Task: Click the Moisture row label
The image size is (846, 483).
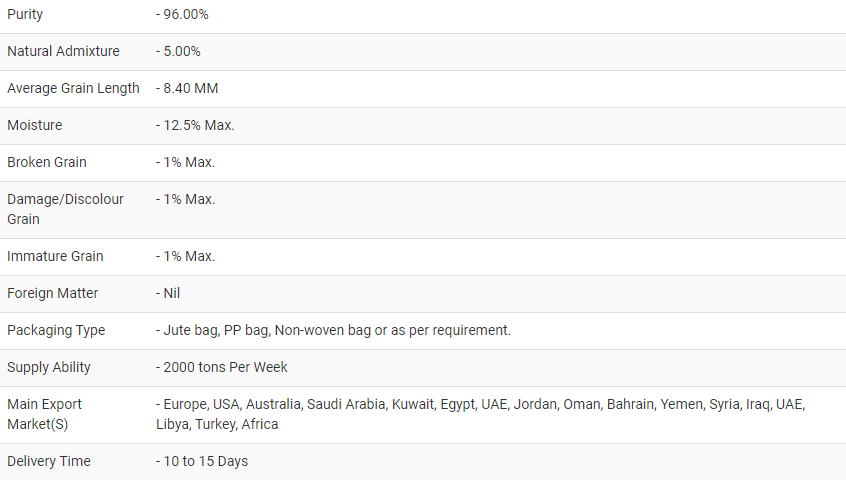Action: pyautogui.click(x=34, y=125)
